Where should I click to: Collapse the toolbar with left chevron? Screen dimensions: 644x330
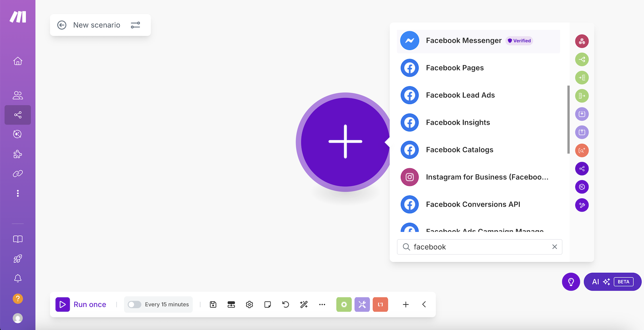pyautogui.click(x=424, y=305)
